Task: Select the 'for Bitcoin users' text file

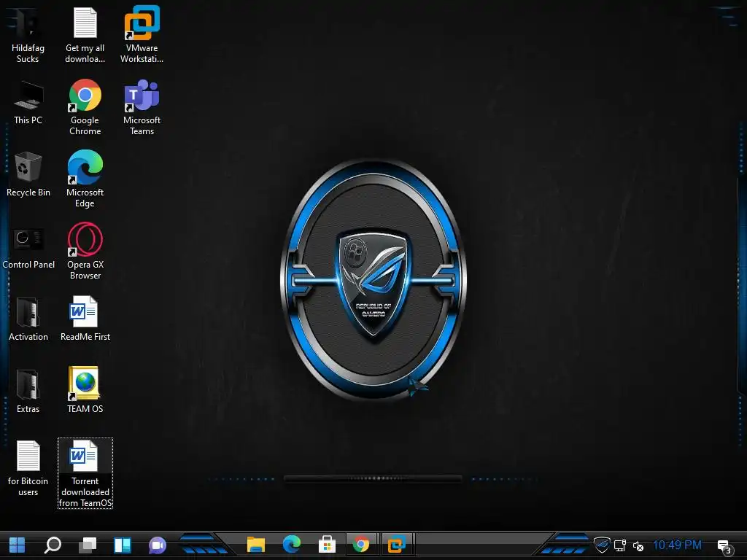Action: (28, 469)
